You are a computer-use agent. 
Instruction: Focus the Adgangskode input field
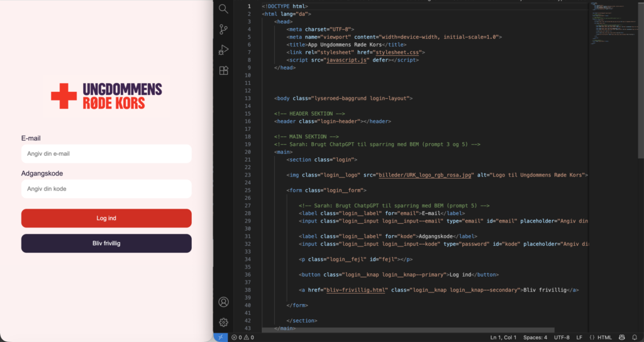pyautogui.click(x=106, y=189)
